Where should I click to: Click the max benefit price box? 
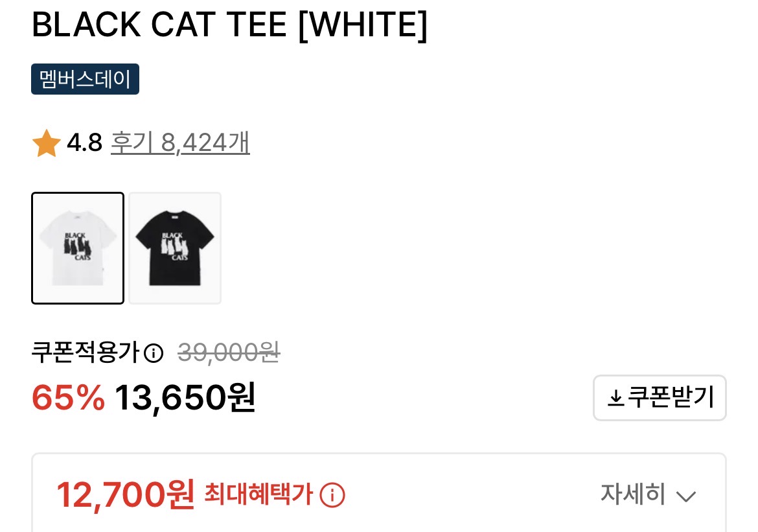(x=379, y=493)
